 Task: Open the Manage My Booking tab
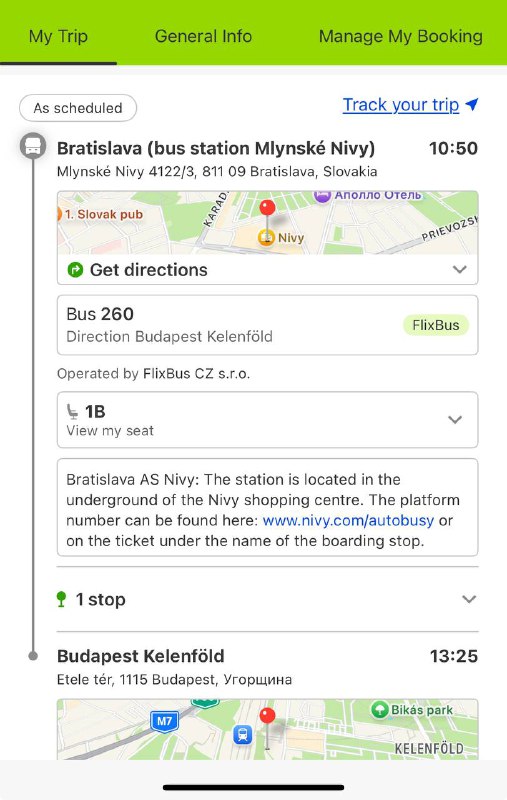(400, 36)
